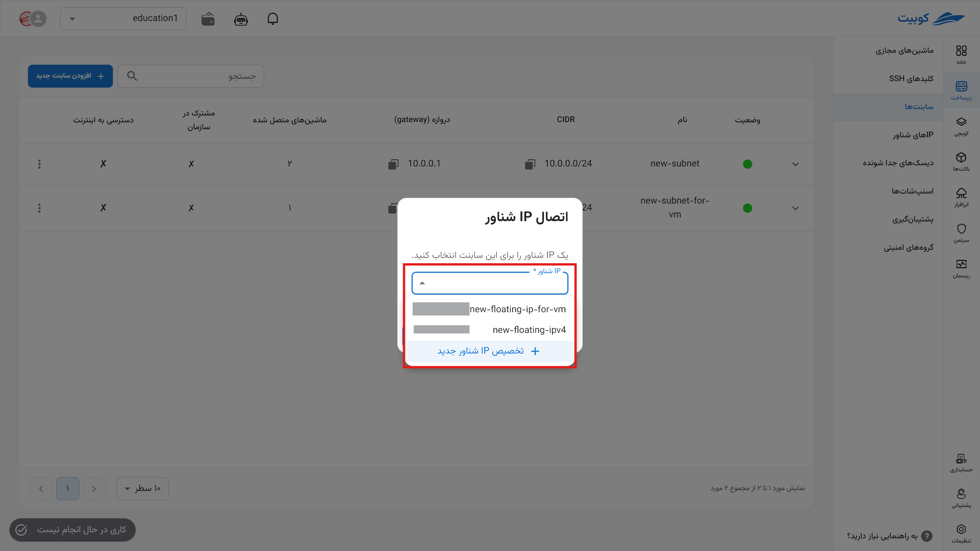Click internet access (دسترسی به اینترنت) header

coord(103,120)
